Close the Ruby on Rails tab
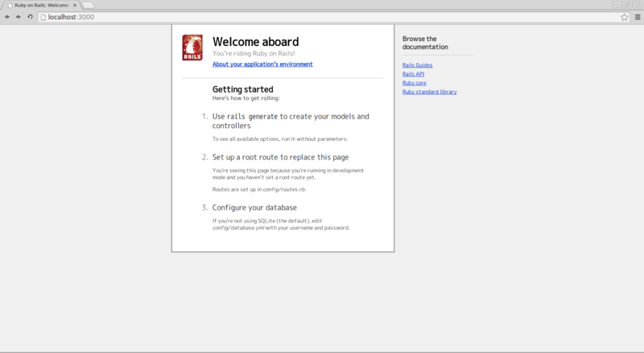 (x=75, y=6)
